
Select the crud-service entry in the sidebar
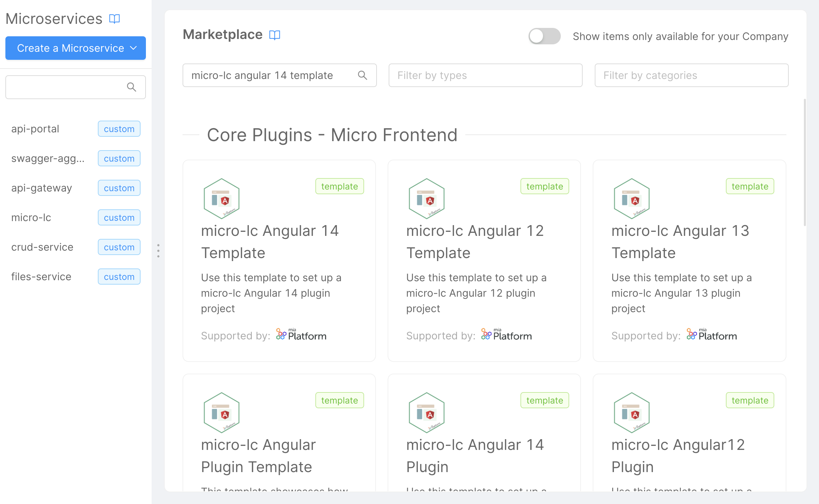(x=42, y=247)
